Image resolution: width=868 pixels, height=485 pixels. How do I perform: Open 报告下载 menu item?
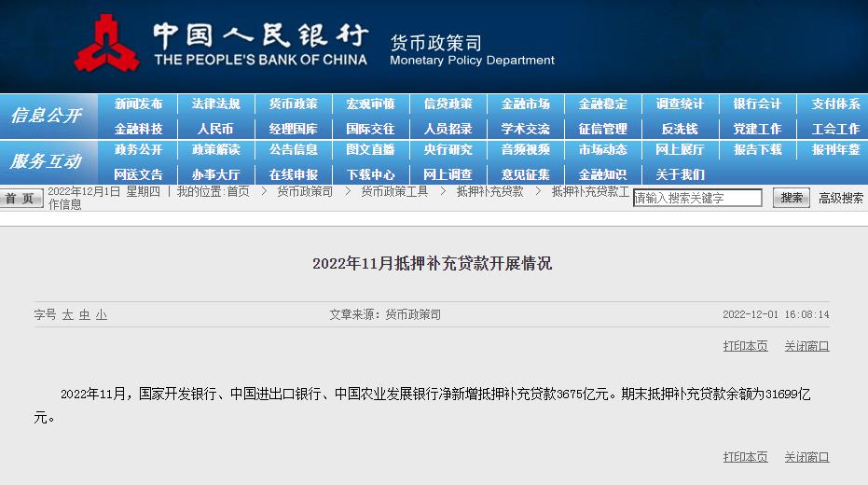[757, 149]
